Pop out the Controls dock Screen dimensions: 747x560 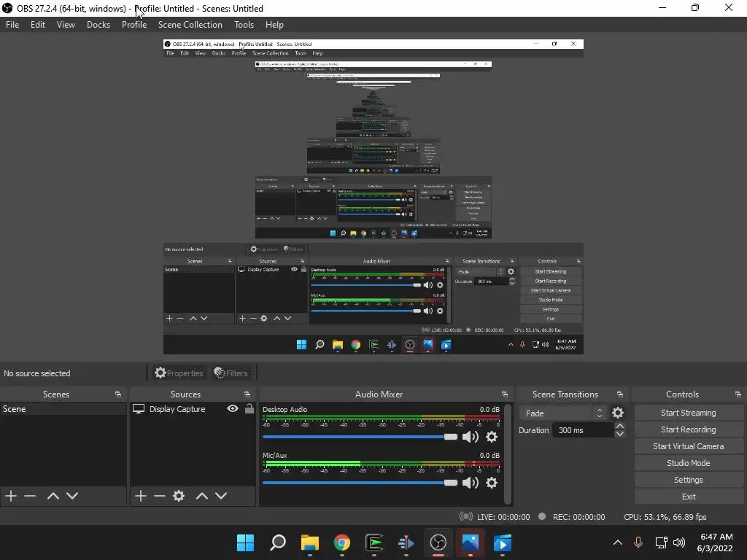738,394
